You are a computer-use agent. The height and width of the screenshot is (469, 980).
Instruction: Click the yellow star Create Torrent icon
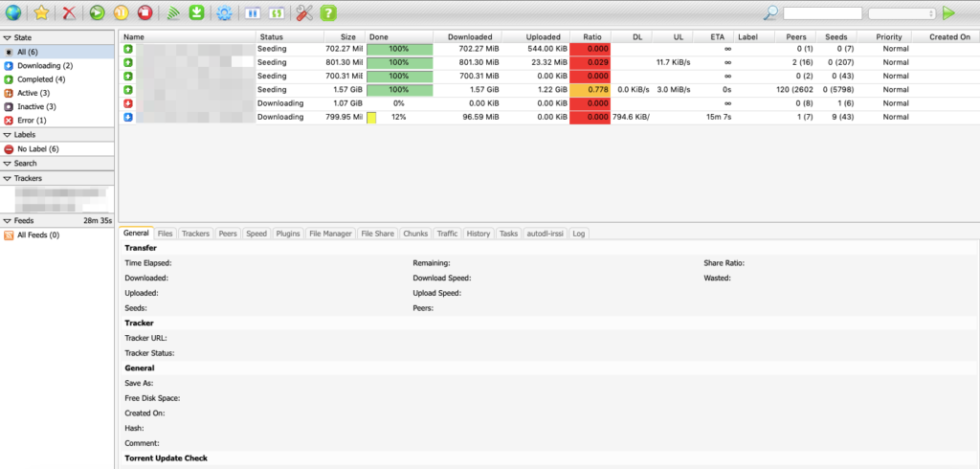point(41,11)
